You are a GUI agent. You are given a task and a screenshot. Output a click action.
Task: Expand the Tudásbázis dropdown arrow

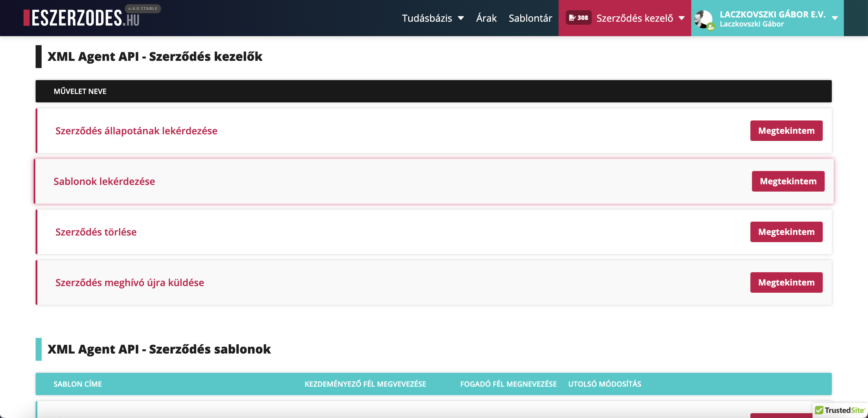461,18
